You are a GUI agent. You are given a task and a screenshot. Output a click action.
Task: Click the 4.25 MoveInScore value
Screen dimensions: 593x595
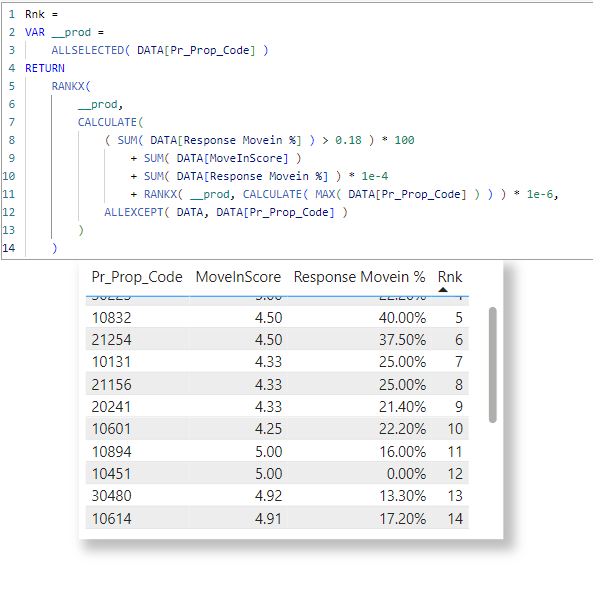click(268, 429)
